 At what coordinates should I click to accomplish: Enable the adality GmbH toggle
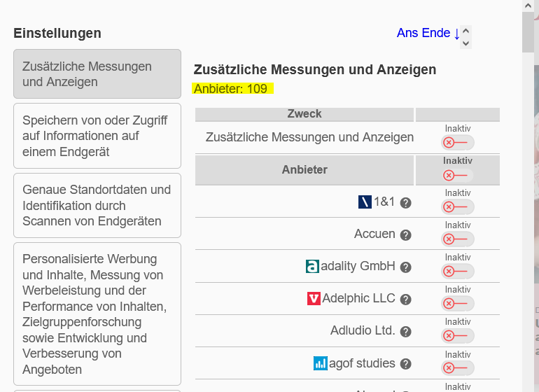(x=458, y=272)
